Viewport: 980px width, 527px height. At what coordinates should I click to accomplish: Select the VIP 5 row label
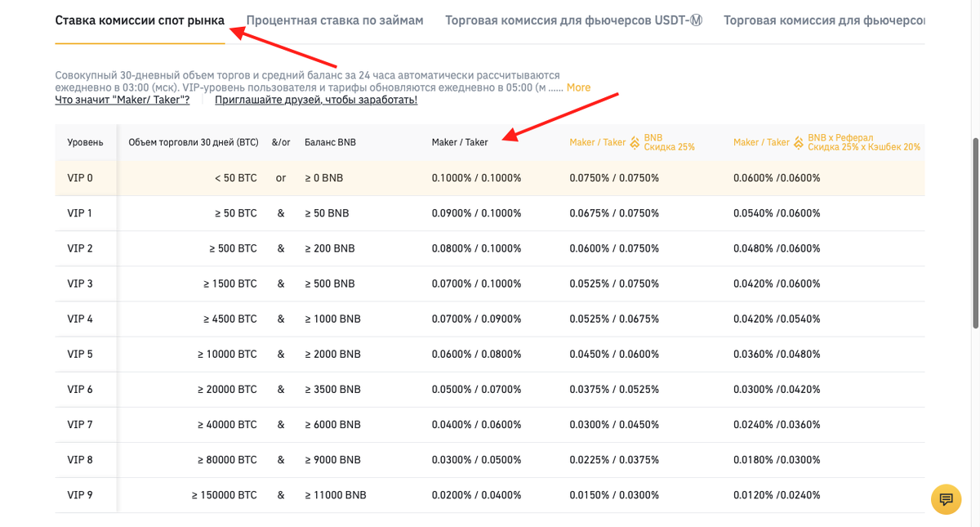pos(80,355)
